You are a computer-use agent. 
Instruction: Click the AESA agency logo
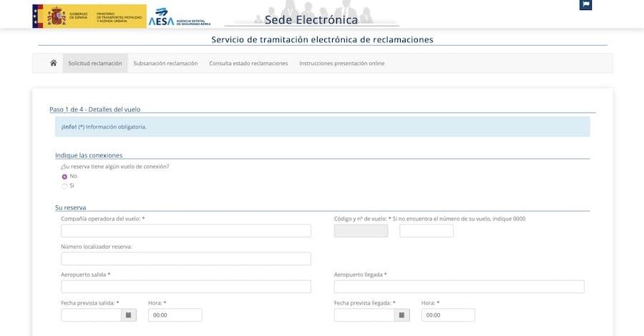pos(179,17)
